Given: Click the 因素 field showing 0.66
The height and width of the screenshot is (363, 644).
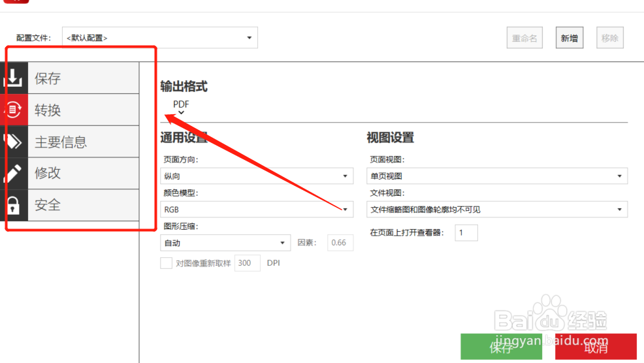Looking at the screenshot, I should (340, 243).
